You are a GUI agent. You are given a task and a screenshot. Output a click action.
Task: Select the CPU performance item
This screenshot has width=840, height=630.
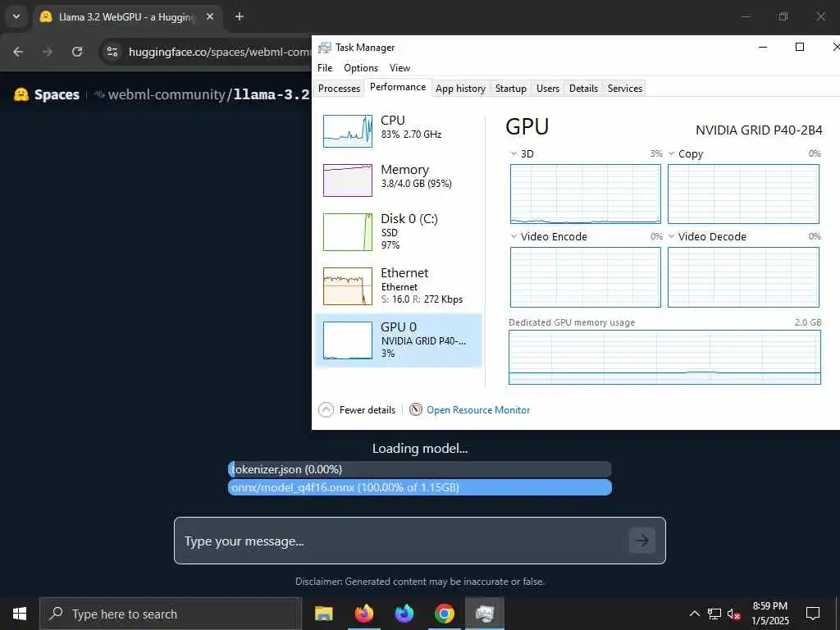[x=399, y=130]
